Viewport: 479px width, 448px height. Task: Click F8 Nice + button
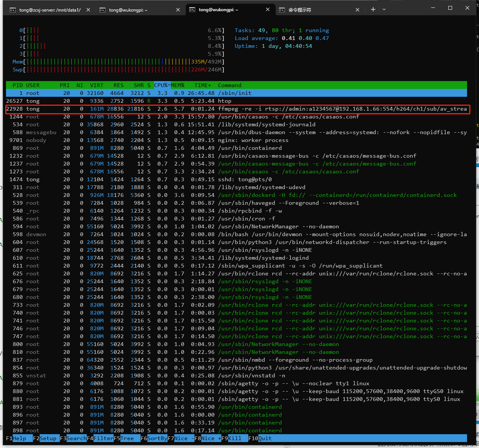click(208, 438)
